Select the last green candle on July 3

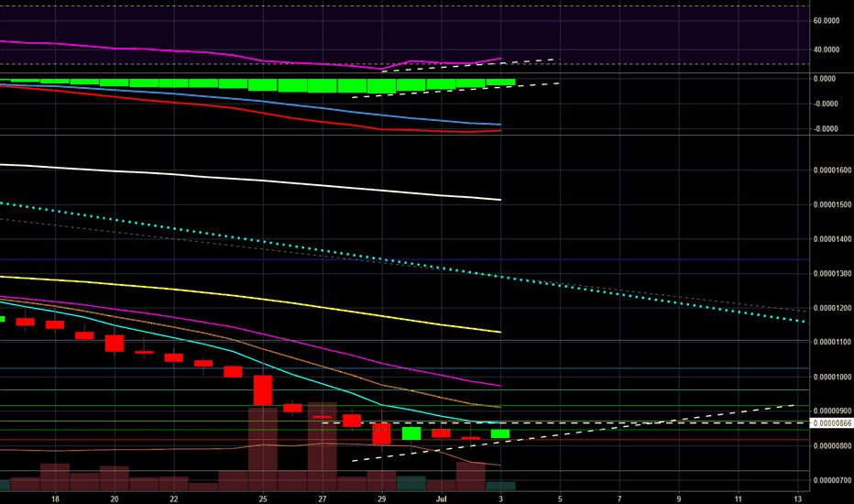coord(500,433)
